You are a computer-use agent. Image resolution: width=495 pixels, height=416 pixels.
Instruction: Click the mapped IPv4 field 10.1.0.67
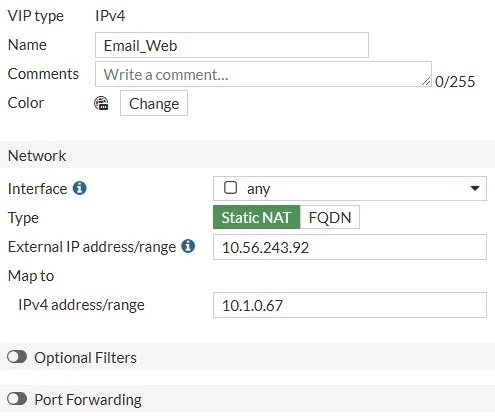pos(350,305)
